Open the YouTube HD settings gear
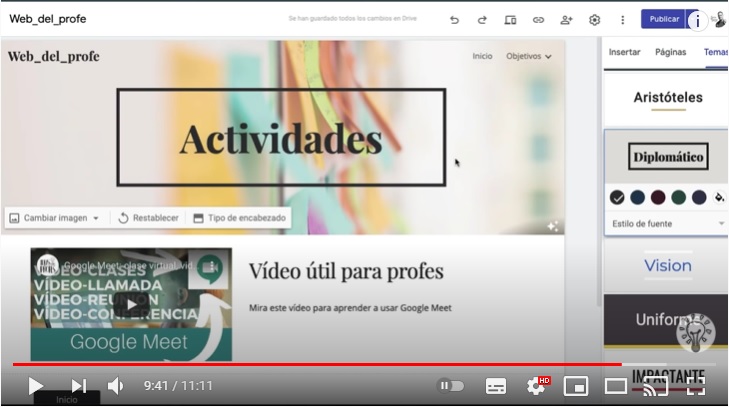This screenshot has width=729, height=407. click(537, 386)
